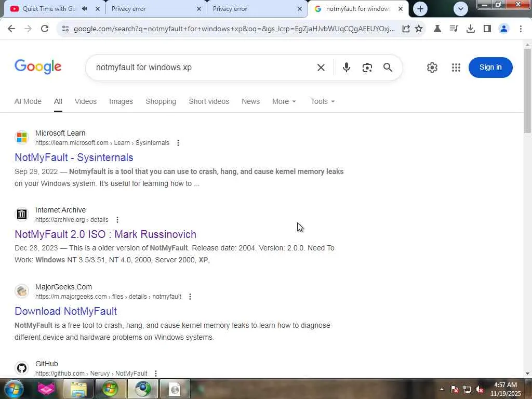Open options for Microsoft Learn result
This screenshot has height=399, width=532.
[x=178, y=143]
